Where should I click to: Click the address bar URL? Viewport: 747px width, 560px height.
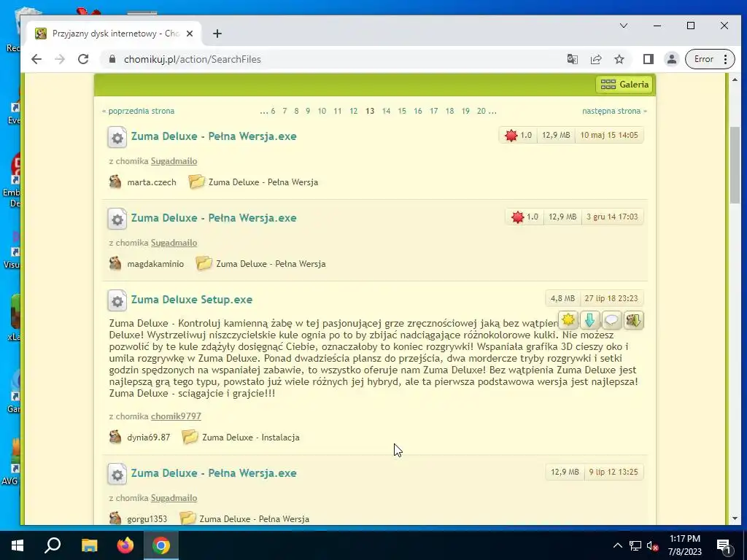point(193,60)
